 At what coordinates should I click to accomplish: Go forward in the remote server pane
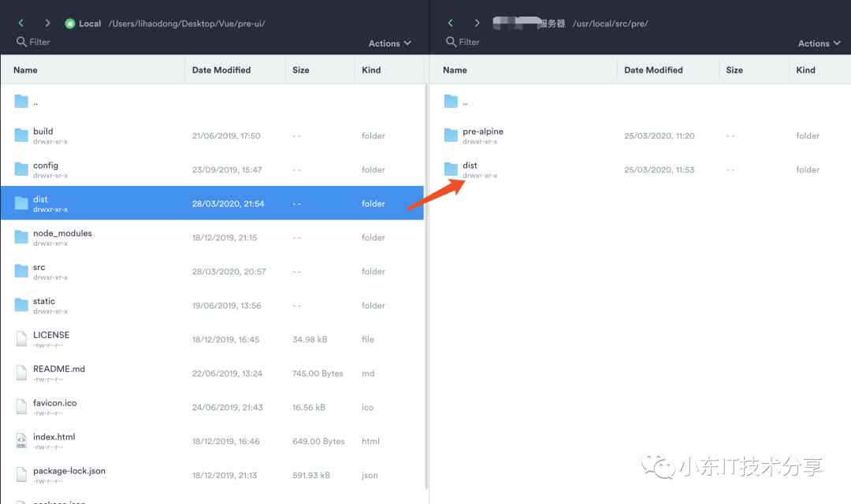477,23
